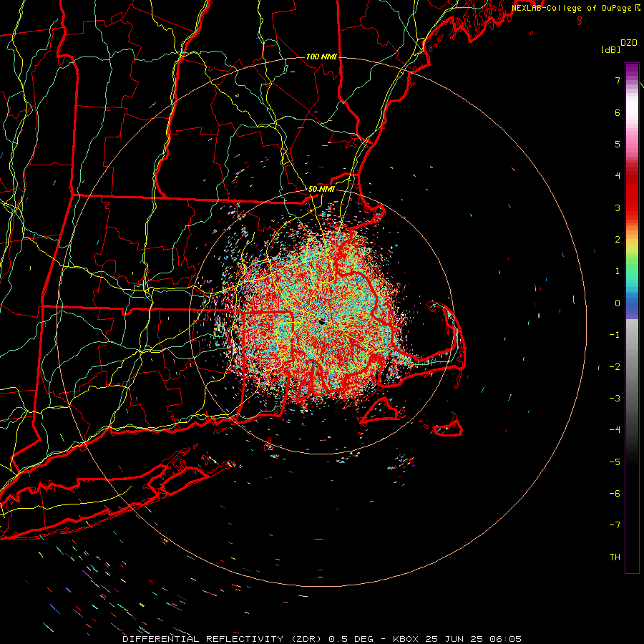Viewport: 644px width, 644px height.
Task: Click the 0 value on the color scale
Action: coord(618,303)
